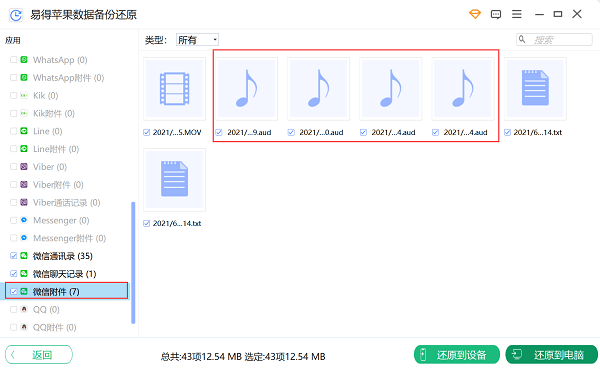600x369 pixels.
Task: Click the 还原到电脑 button
Action: (551, 355)
